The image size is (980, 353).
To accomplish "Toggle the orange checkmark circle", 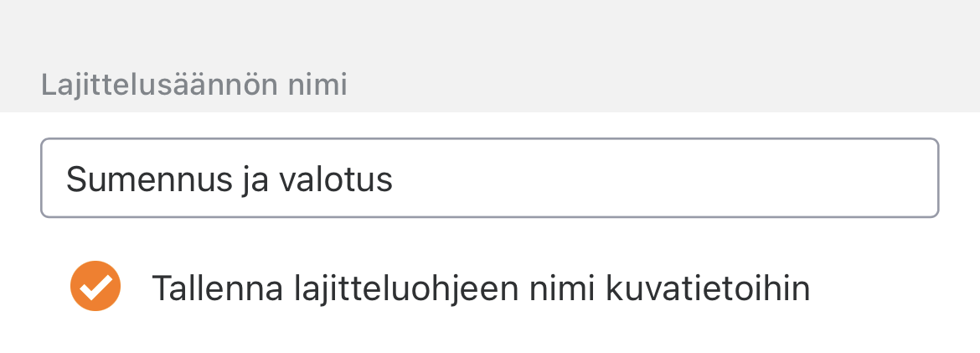I will pyautogui.click(x=95, y=287).
